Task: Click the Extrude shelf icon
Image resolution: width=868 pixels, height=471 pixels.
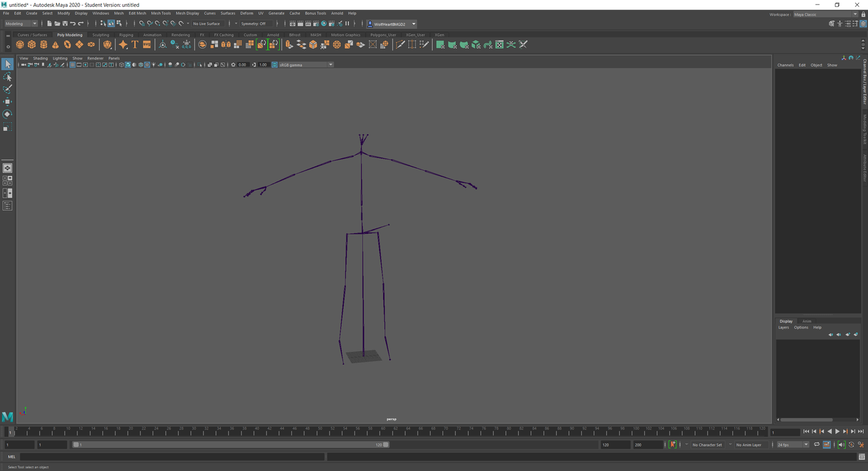Action: (x=289, y=45)
